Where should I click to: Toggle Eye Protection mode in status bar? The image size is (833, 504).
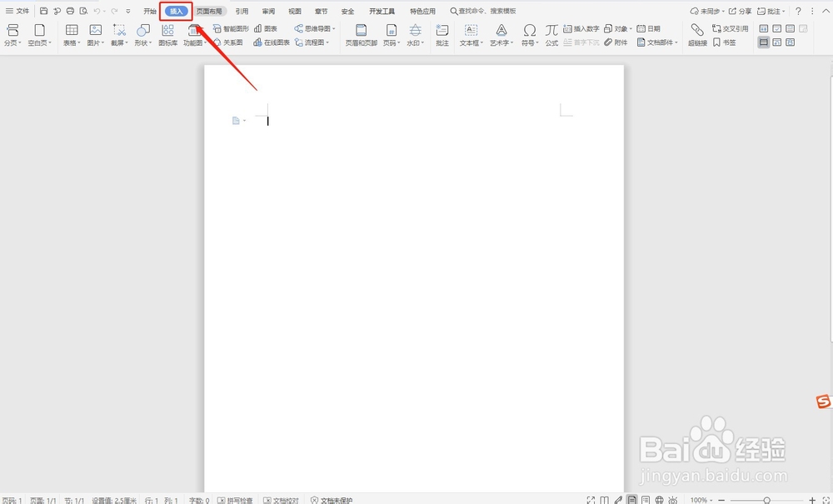(x=673, y=500)
